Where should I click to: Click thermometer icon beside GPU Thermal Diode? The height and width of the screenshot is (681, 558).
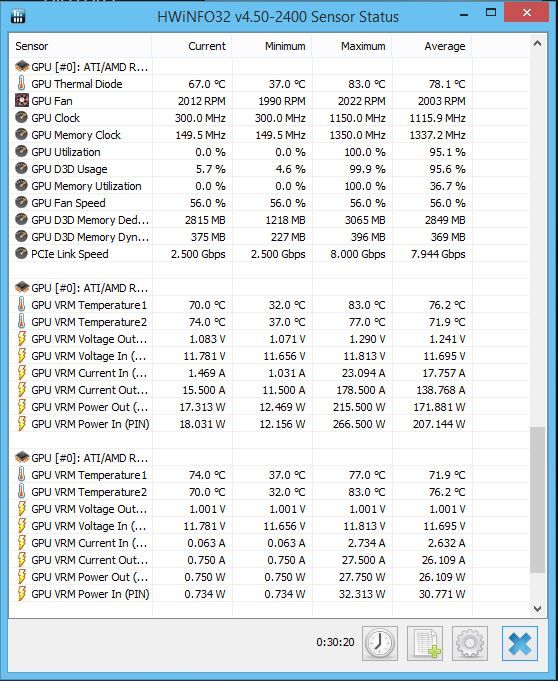click(x=21, y=83)
